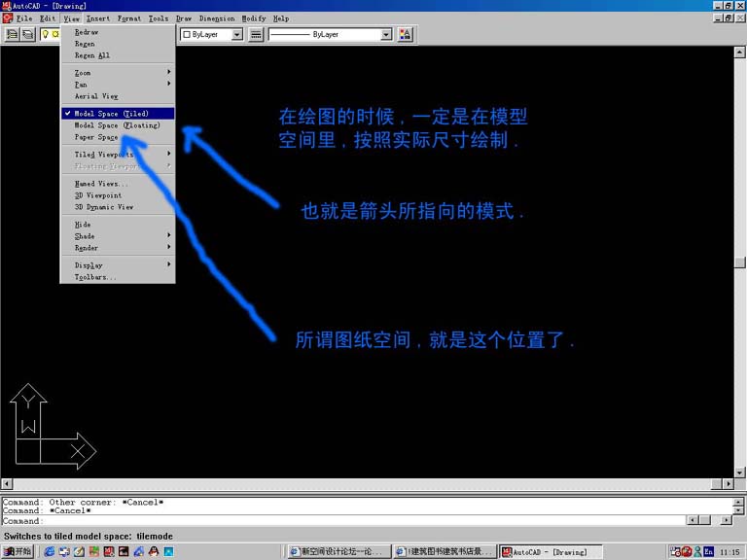
Task: Click the command window right scroll arrow
Action: (727, 520)
